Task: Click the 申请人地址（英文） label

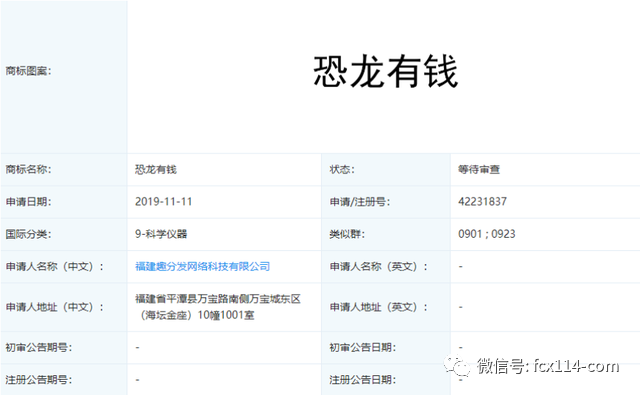Action: [378, 307]
